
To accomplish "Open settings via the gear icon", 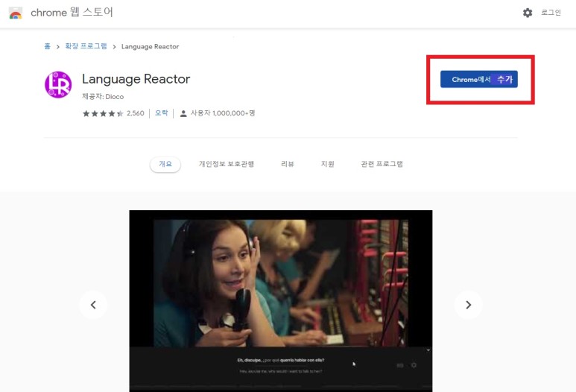I will [528, 13].
